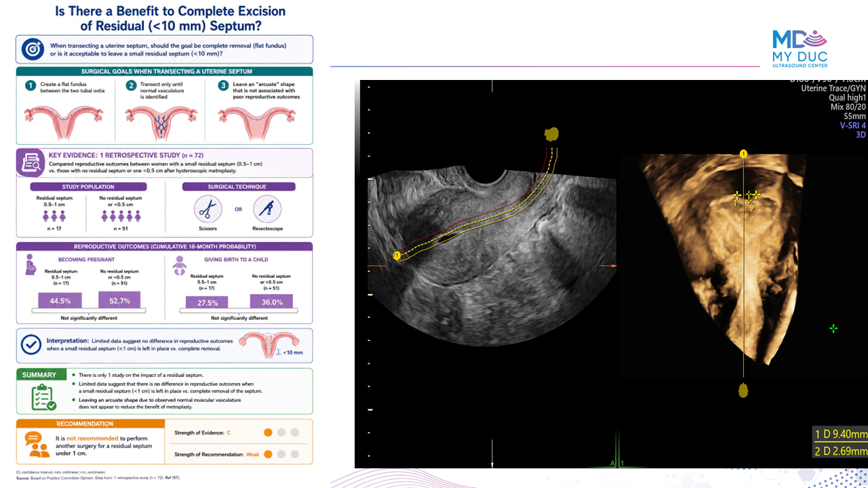Click the 'GIVING BIRTH TO A CHILD' heading
This screenshot has width=868, height=488.
[x=237, y=259]
